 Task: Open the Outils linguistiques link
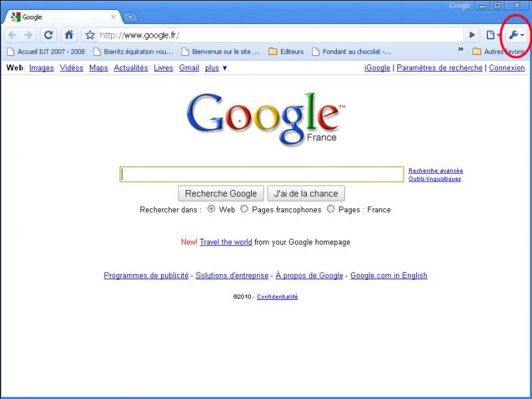[435, 179]
